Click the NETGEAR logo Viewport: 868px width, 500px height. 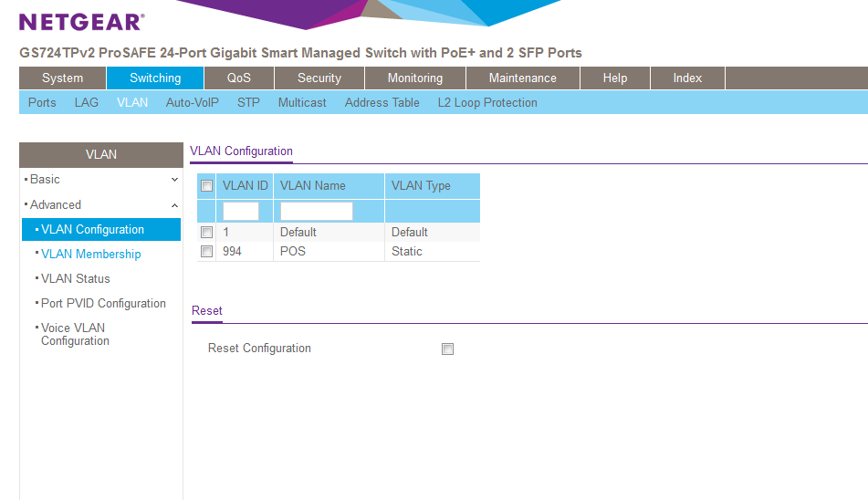(82, 22)
